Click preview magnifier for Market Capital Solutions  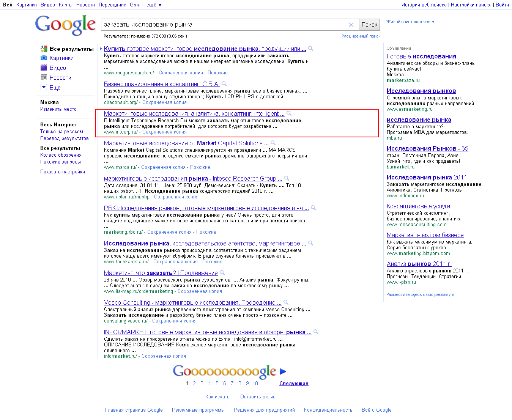tap(273, 143)
